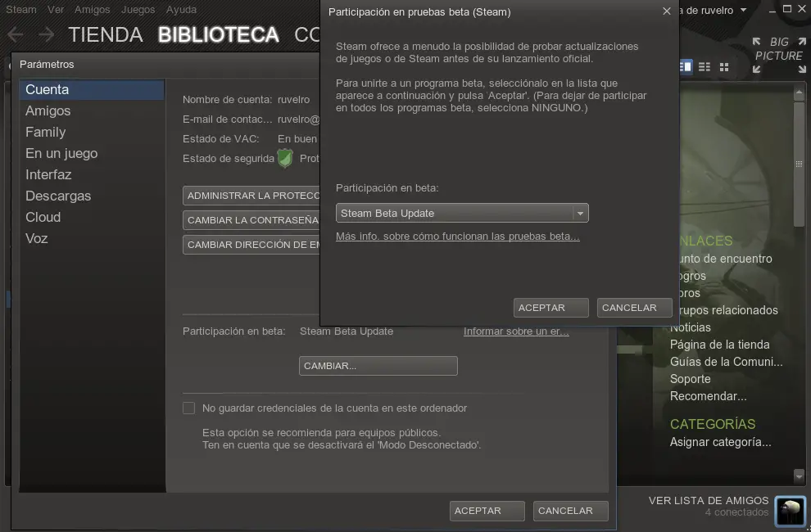Screen dimensions: 811x532
Task: Go to the TIENDA tab
Action: pos(106,34)
